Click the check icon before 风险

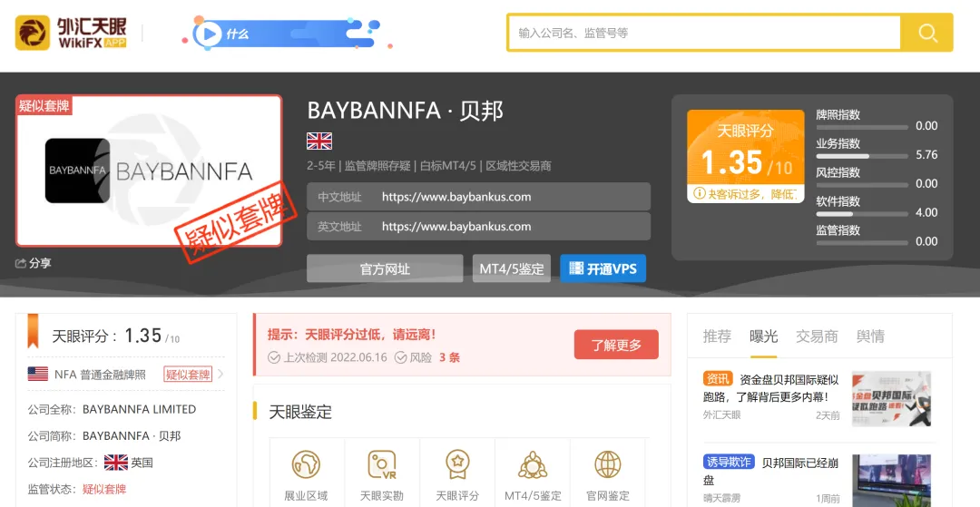400,357
